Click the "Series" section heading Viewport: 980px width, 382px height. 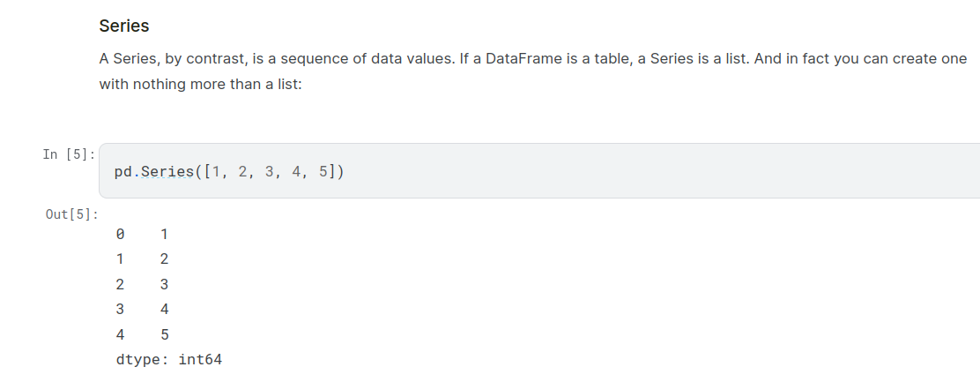[x=124, y=26]
